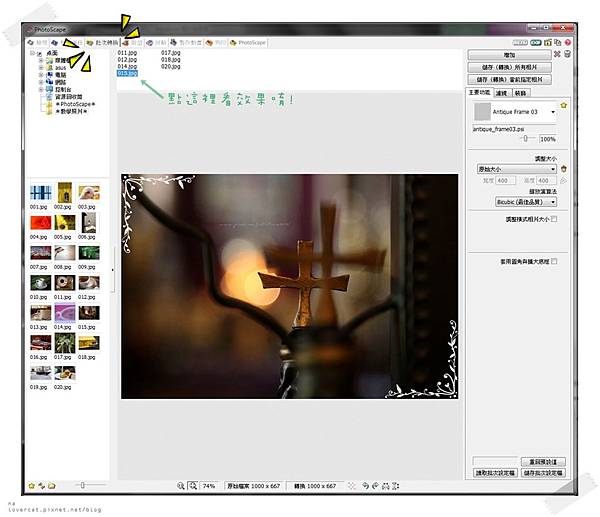Click the height 400 input field

[546, 180]
